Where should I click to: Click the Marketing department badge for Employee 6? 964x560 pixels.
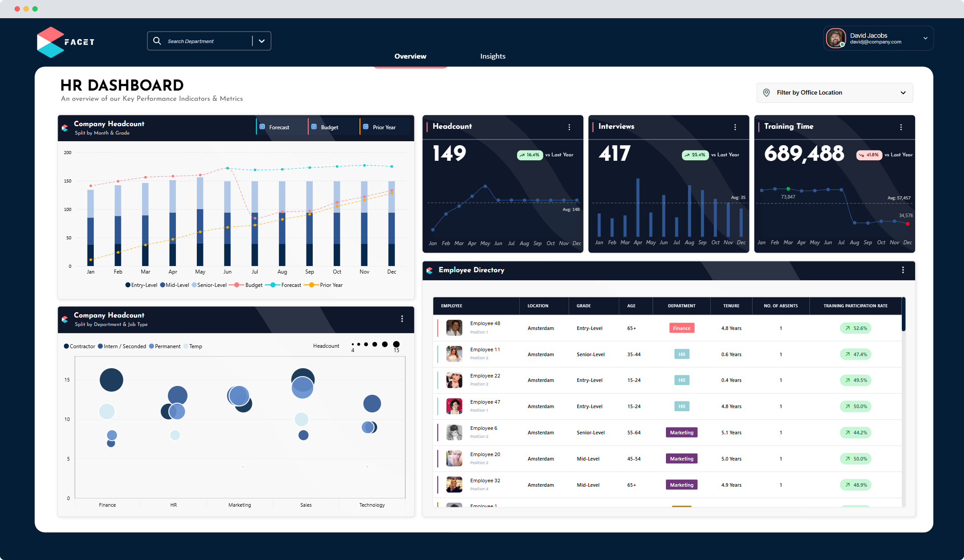tap(681, 432)
